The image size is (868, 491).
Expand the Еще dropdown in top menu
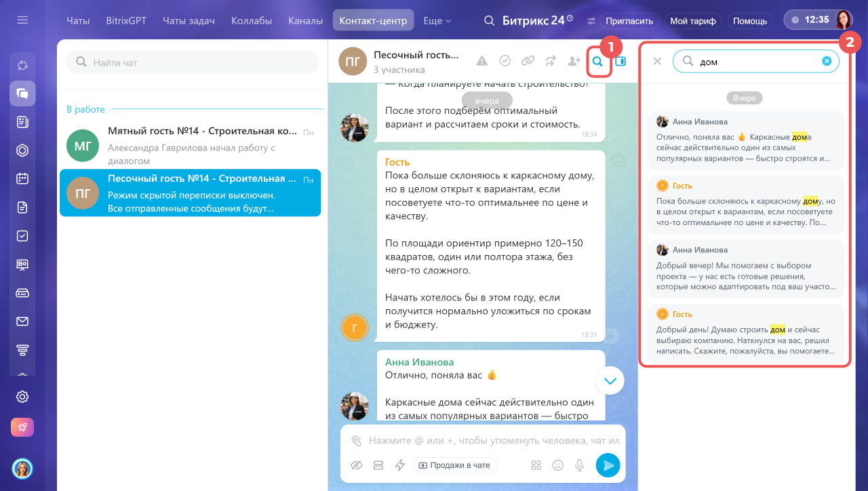(x=437, y=21)
